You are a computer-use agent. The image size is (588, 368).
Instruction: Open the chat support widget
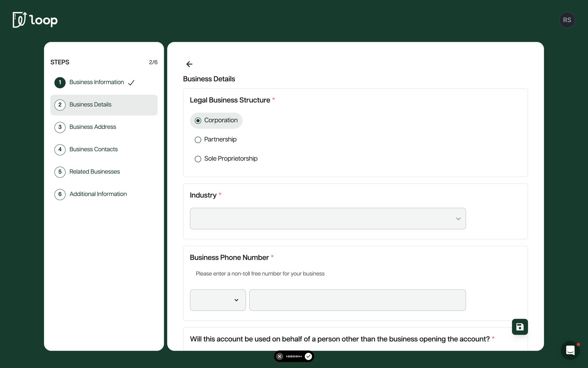tap(570, 350)
